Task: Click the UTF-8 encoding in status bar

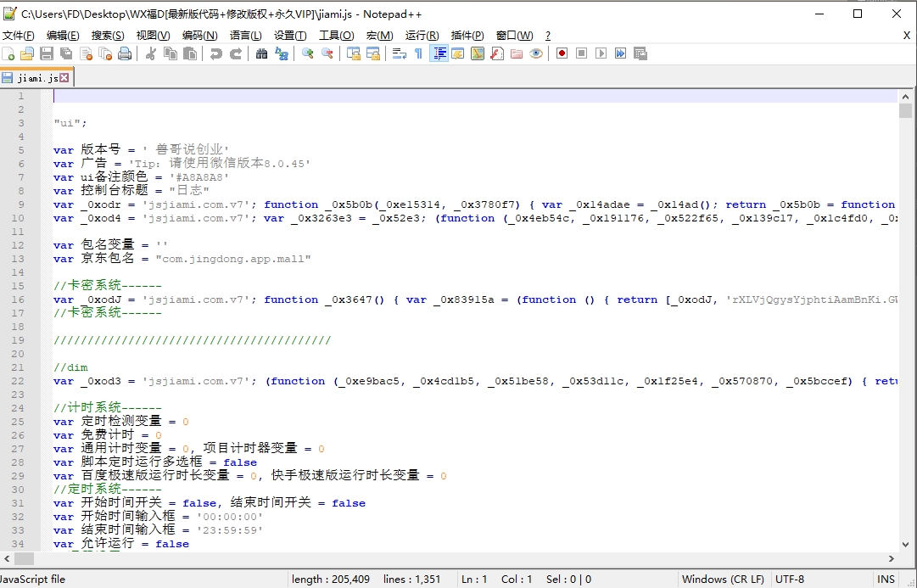Action: click(x=789, y=580)
